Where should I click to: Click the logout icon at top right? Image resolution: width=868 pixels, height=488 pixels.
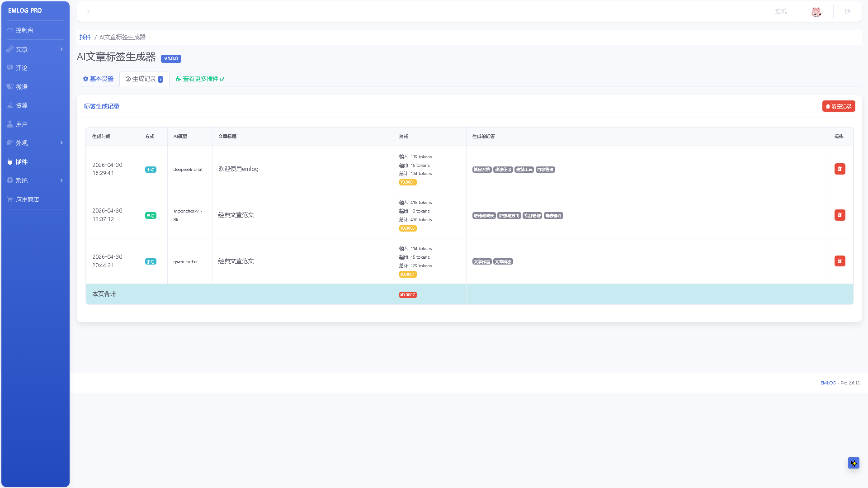tap(848, 11)
